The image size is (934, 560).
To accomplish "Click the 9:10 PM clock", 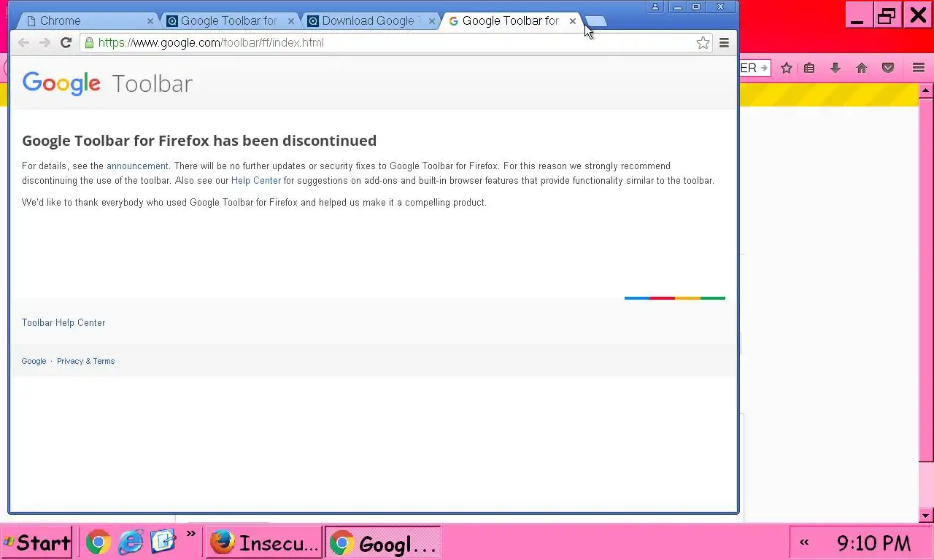I will click(873, 543).
